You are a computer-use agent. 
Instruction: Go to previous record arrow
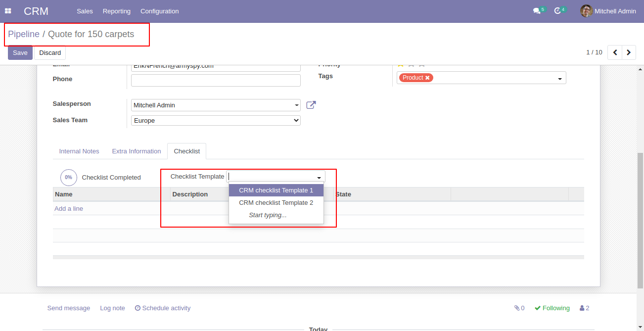coord(615,52)
